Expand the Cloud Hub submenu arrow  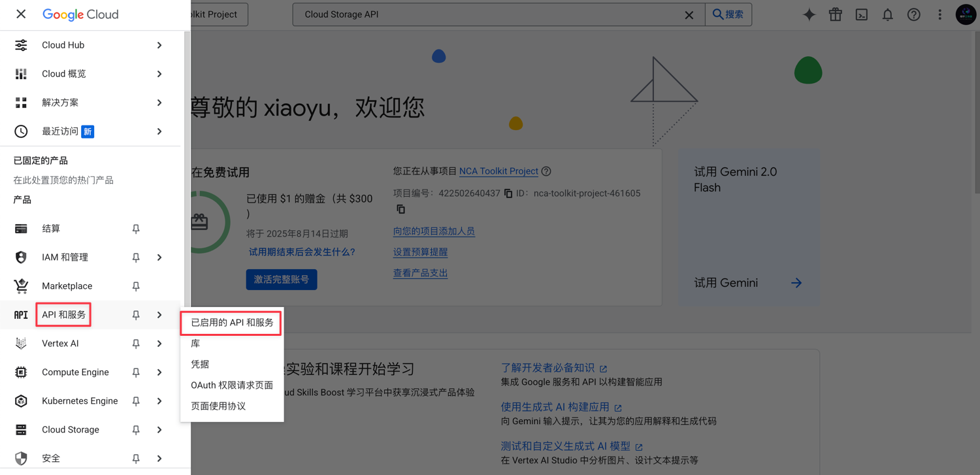159,45
